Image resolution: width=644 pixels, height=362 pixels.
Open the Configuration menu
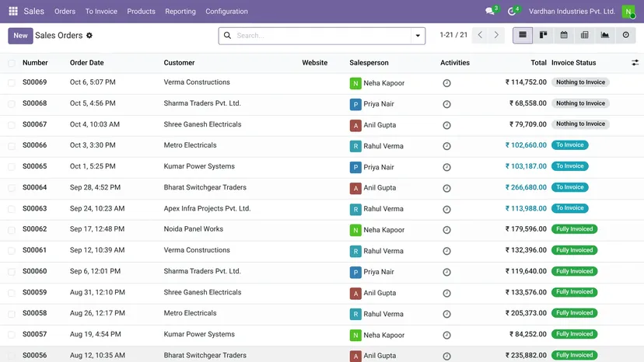click(226, 12)
